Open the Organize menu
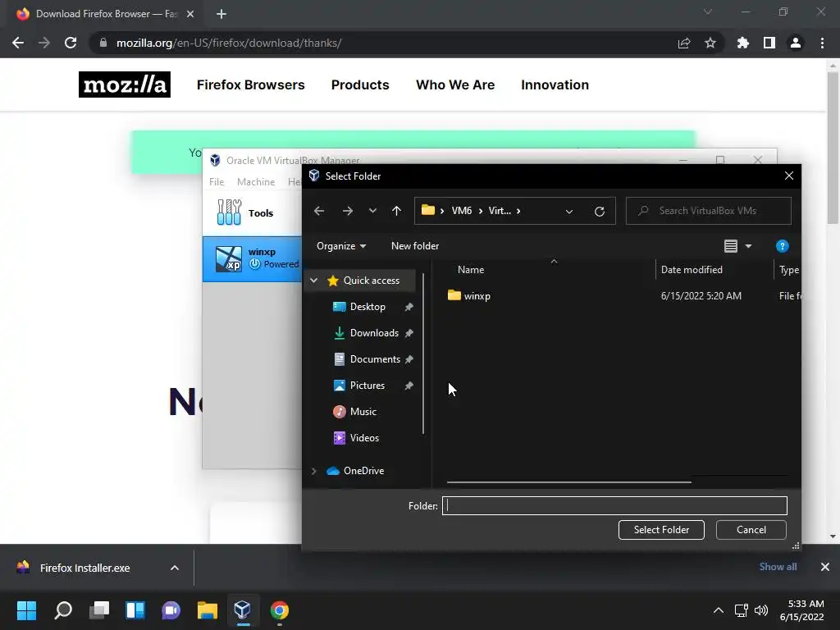The image size is (840, 630). (x=341, y=246)
